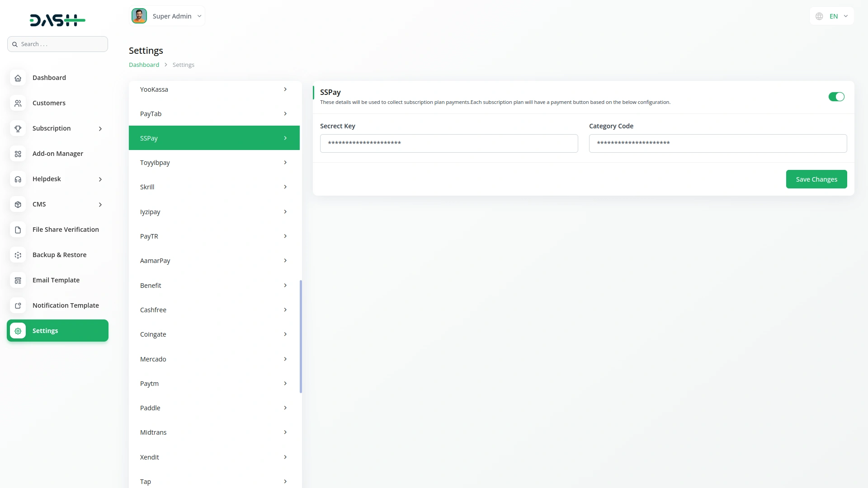Expand the Subscription submenu chevron
Image resolution: width=868 pixels, height=488 pixels.
click(100, 129)
